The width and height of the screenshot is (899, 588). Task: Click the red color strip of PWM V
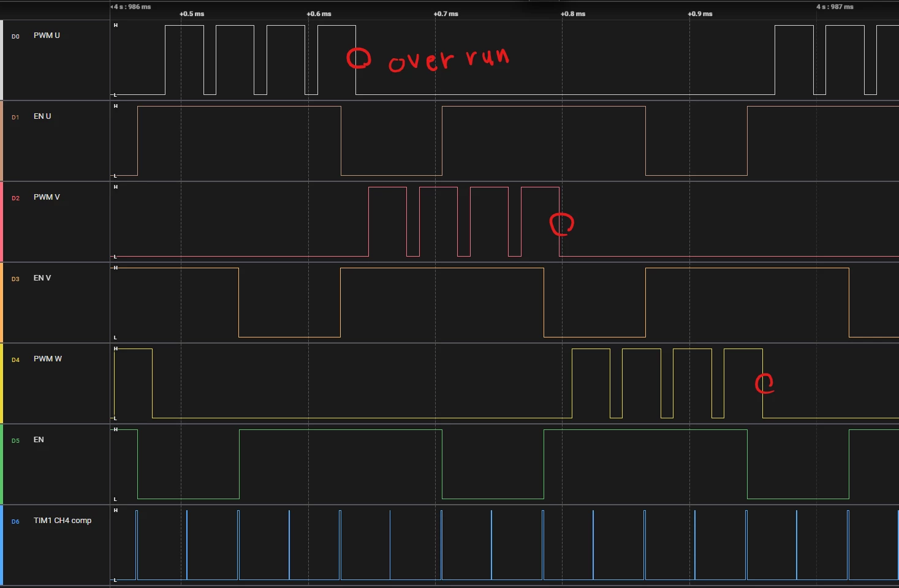(1, 222)
